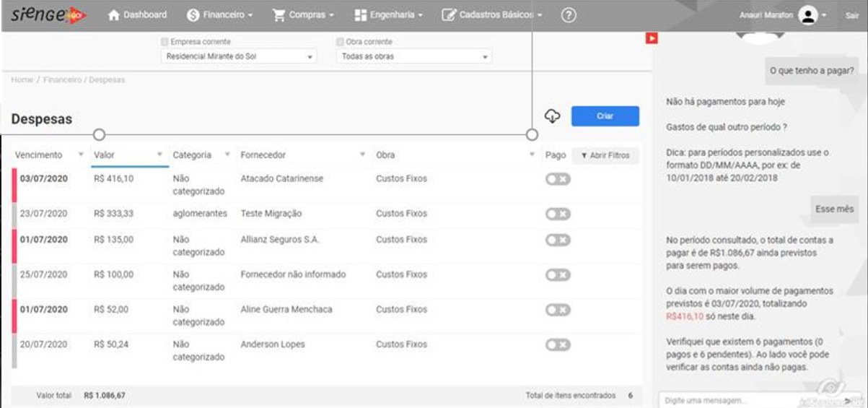
Task: Open the help question mark icon
Action: tap(568, 14)
